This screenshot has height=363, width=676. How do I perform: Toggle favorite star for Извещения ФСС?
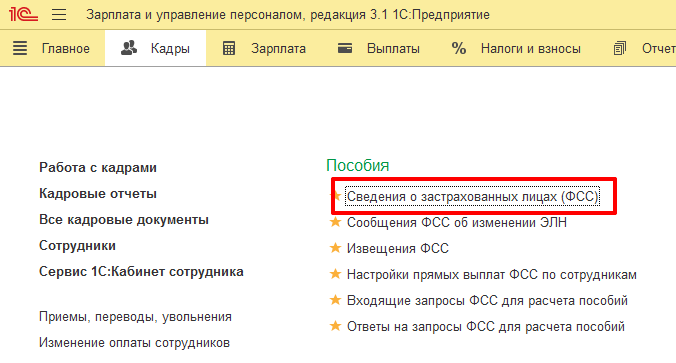335,248
